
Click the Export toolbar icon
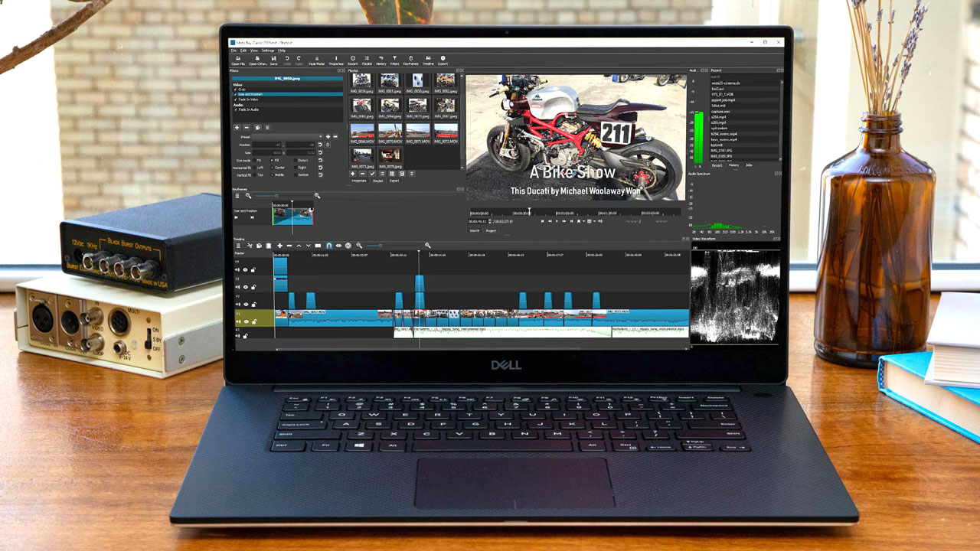click(443, 60)
